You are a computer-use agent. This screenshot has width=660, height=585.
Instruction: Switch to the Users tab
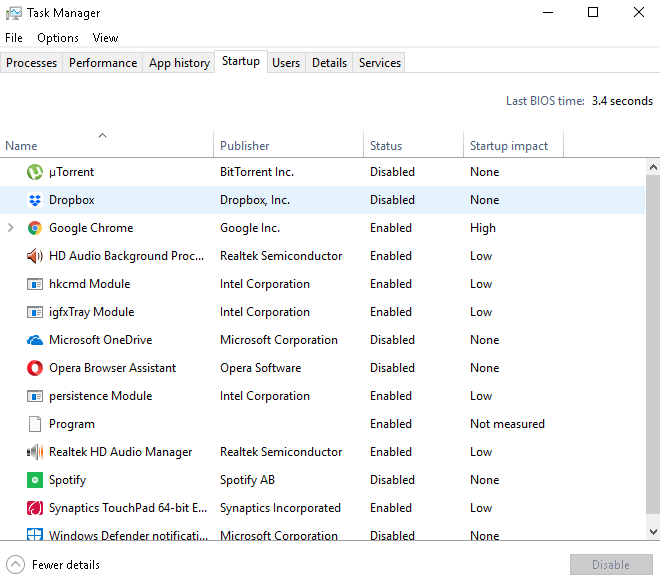(x=286, y=63)
